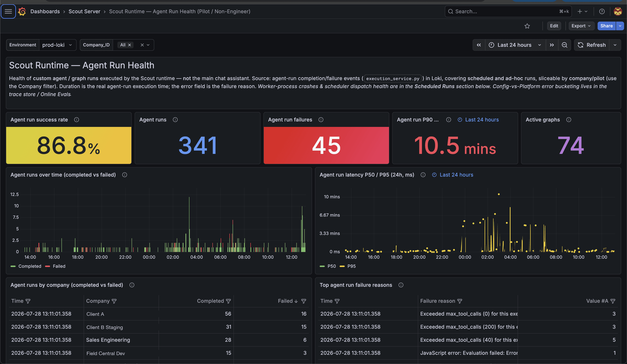Click the blue Share button
Screen dimensions: 627x364
[x=606, y=26]
